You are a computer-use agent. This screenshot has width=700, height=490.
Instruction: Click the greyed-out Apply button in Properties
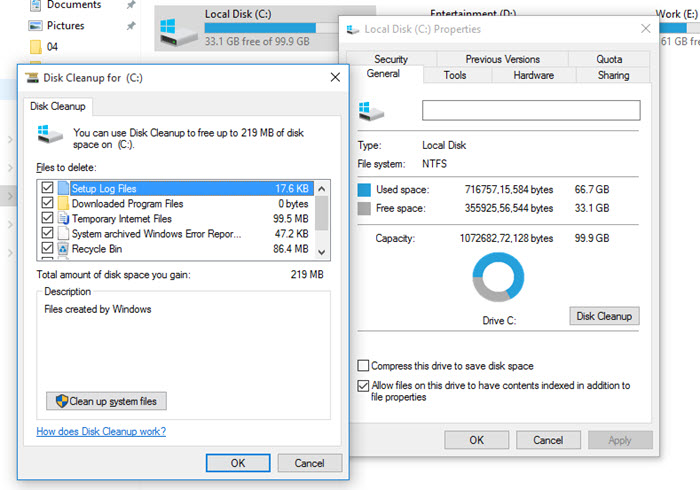(620, 440)
